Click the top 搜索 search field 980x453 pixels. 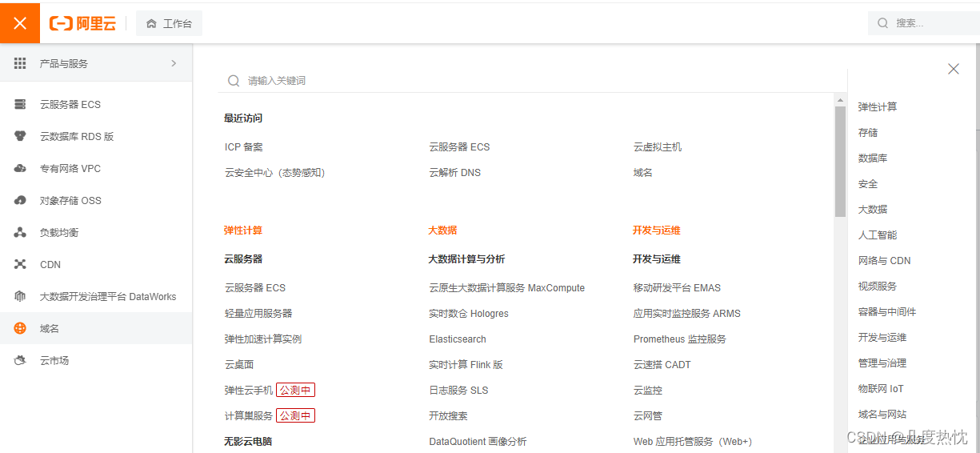pos(924,23)
